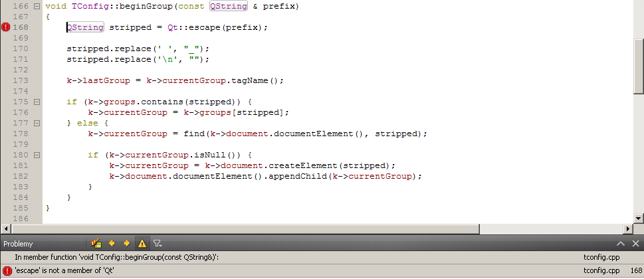Viewport: 644px width, 279px height.
Task: Click the vertical scrollbar down arrow
Action: pos(639,219)
